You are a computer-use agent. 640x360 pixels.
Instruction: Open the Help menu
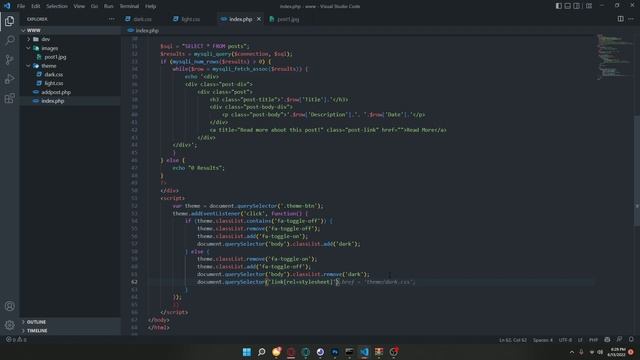(151, 6)
